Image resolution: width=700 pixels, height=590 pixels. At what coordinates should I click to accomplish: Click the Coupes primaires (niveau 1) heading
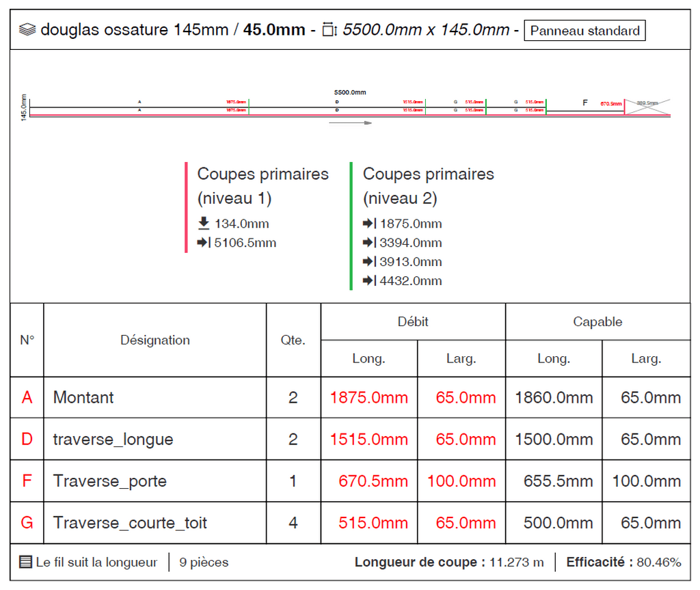coord(263,186)
